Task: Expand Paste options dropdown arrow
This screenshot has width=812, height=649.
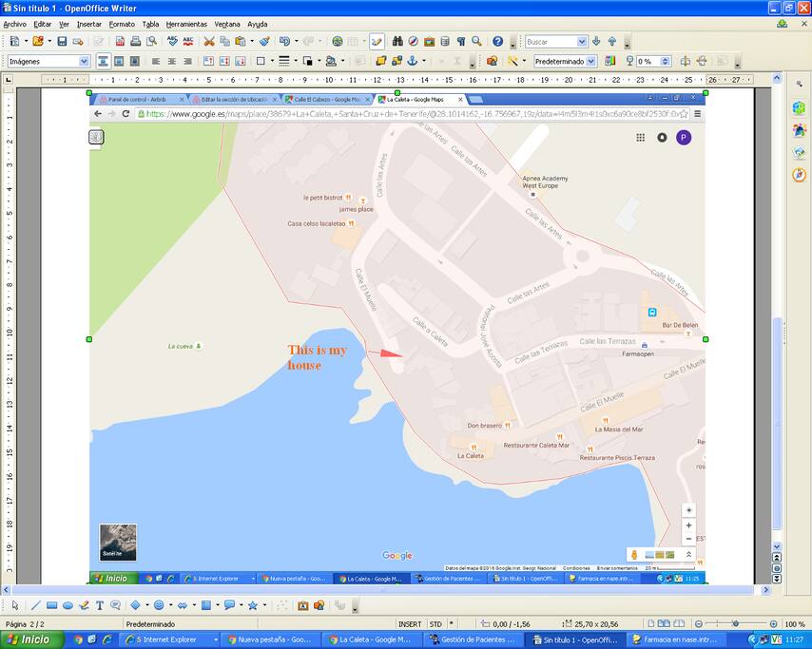Action: 252,42
